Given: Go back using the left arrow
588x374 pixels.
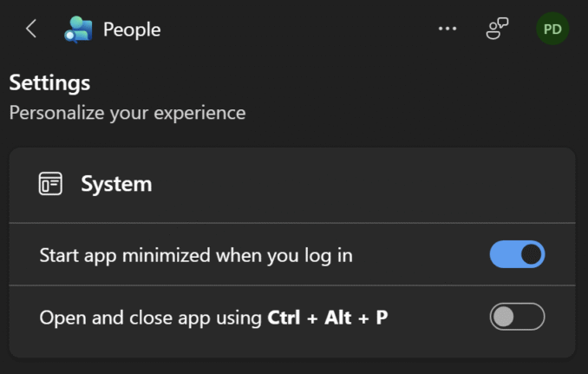Looking at the screenshot, I should click(x=31, y=29).
